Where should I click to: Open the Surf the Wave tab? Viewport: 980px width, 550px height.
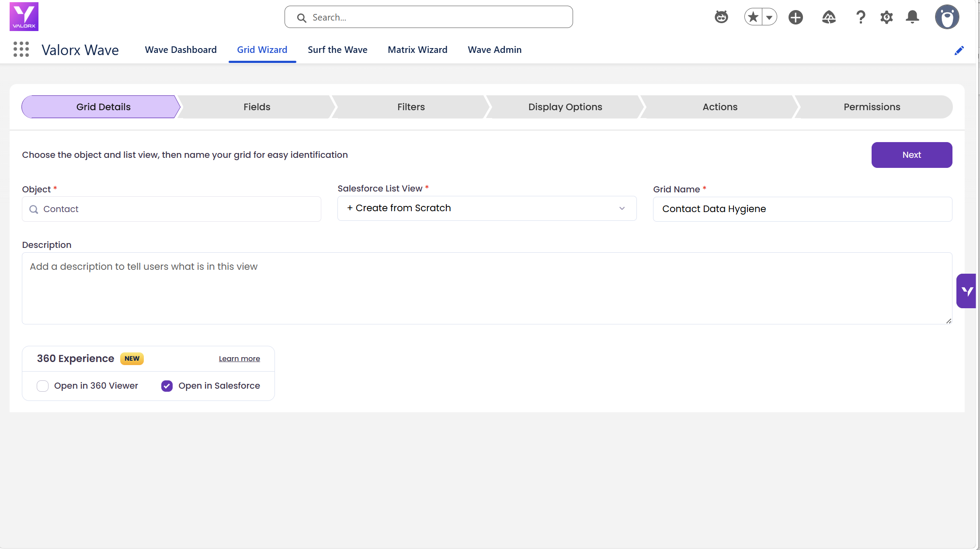[x=337, y=50]
